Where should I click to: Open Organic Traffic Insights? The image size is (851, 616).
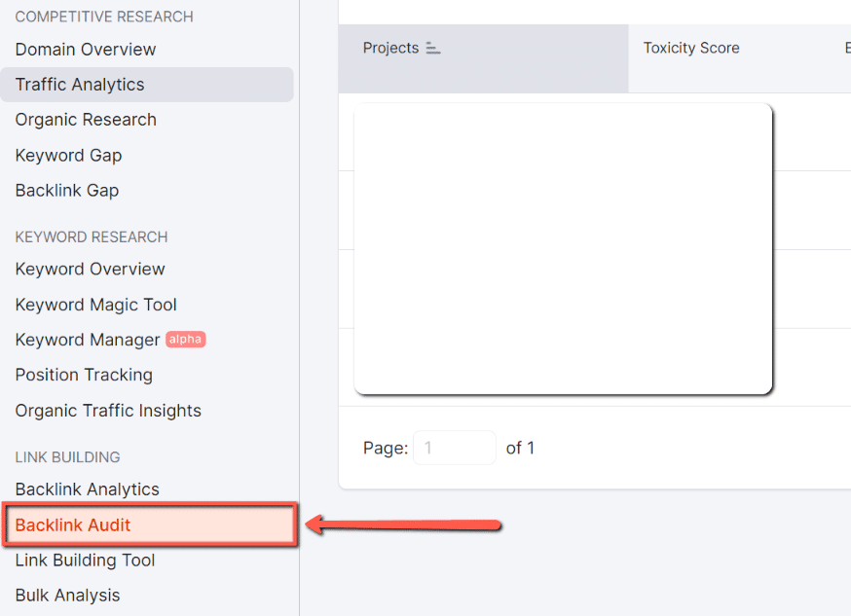coord(107,410)
